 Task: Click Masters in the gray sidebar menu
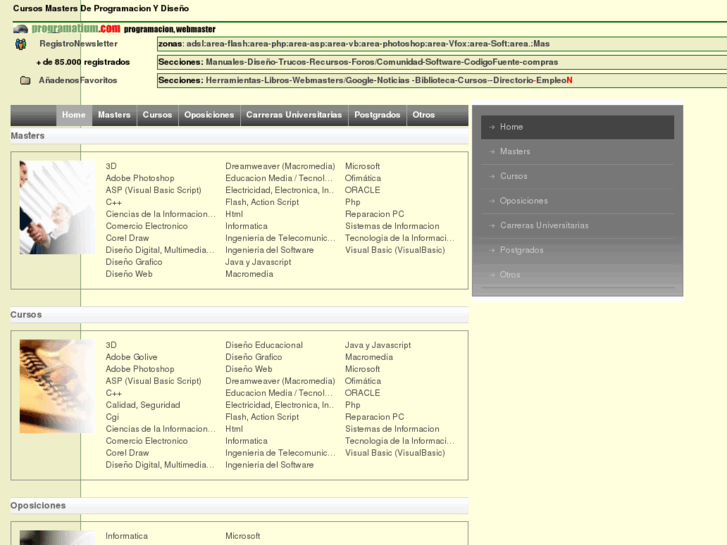pos(577,152)
